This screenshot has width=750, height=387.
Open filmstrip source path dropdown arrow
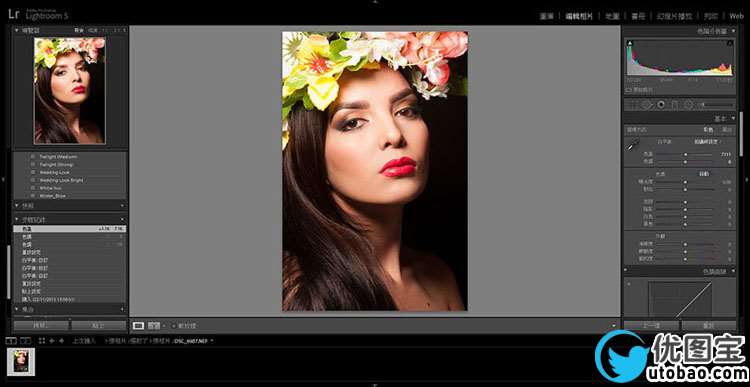(x=212, y=341)
